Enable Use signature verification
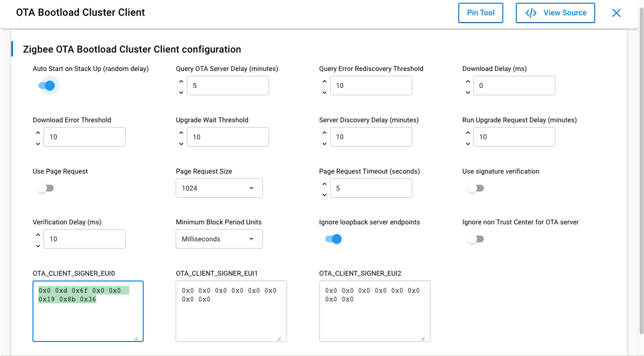The height and width of the screenshot is (356, 644). [x=476, y=188]
